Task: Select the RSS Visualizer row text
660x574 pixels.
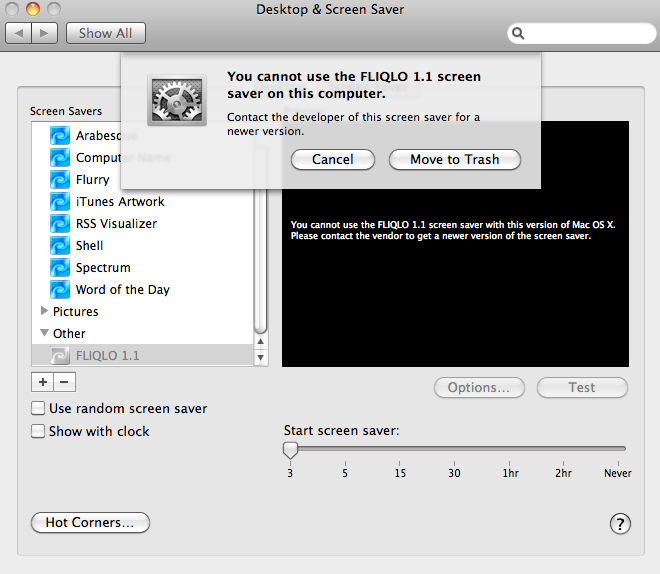Action: 116,223
